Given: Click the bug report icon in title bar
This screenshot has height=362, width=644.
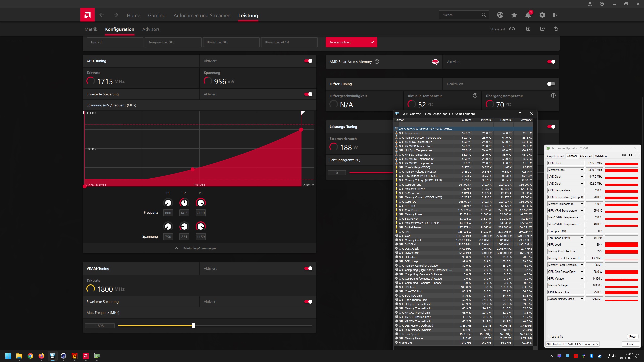Looking at the screenshot, I should [590, 4].
